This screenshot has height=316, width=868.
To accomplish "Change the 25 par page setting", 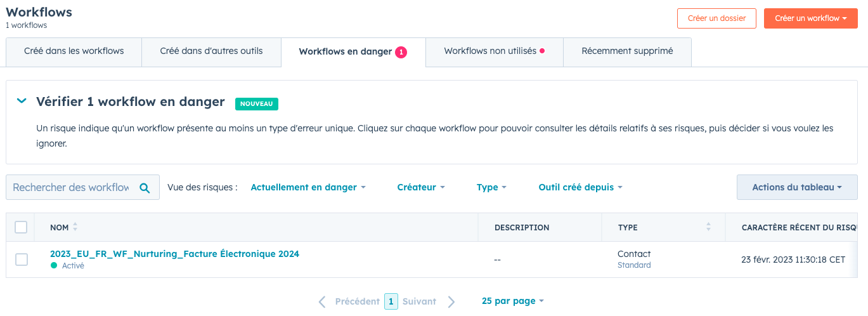I will point(512,301).
